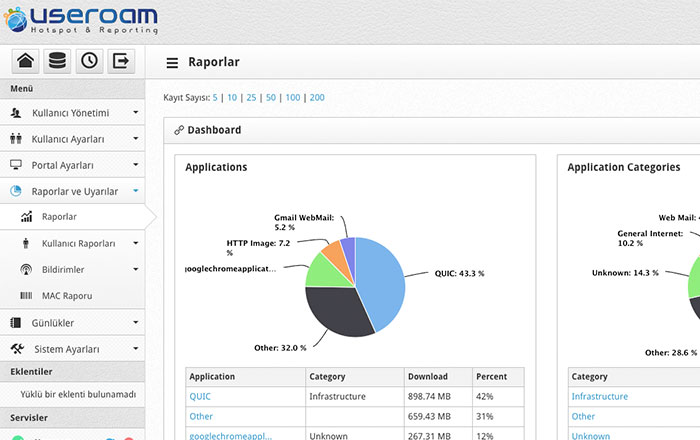Expand the Bildirimler submenu arrow

(x=136, y=269)
